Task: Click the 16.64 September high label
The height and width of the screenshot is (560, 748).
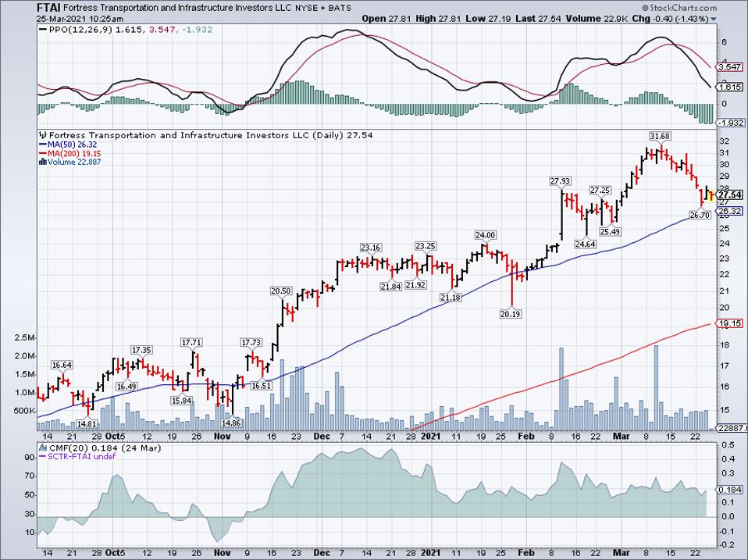Action: [62, 366]
